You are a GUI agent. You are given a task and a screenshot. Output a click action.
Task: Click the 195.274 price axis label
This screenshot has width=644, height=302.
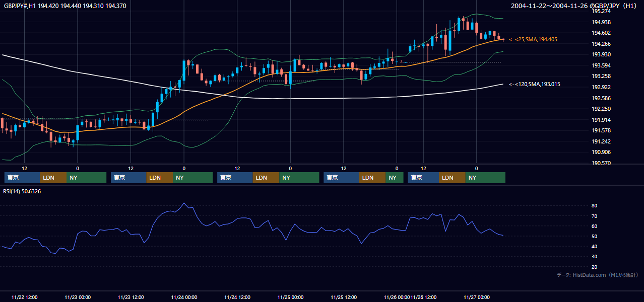pyautogui.click(x=602, y=11)
